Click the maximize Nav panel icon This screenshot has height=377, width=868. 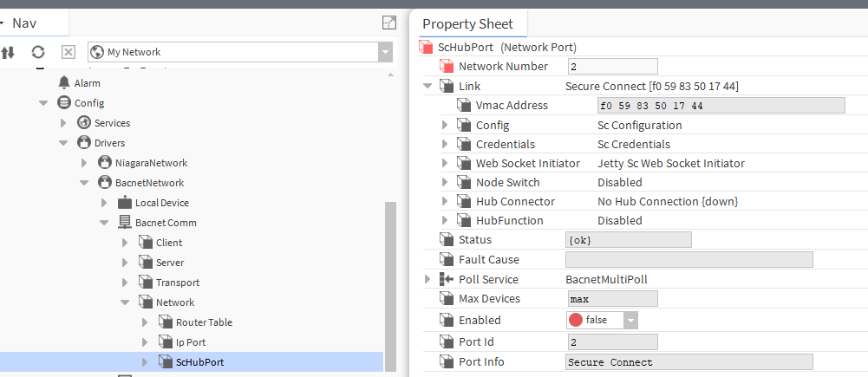pyautogui.click(x=389, y=23)
